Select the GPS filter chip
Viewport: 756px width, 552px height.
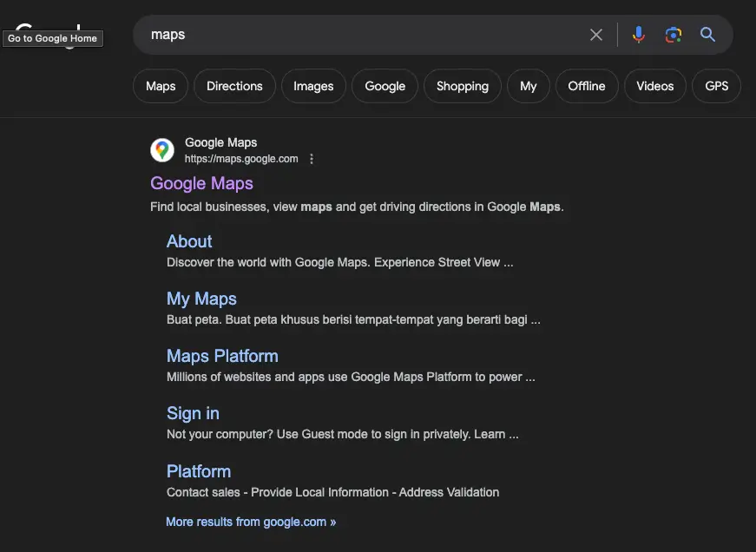[716, 86]
